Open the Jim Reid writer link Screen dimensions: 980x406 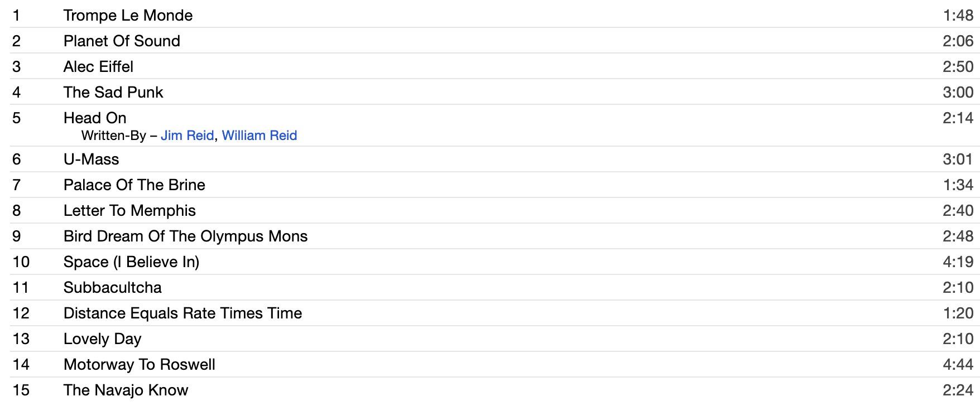[x=187, y=136]
